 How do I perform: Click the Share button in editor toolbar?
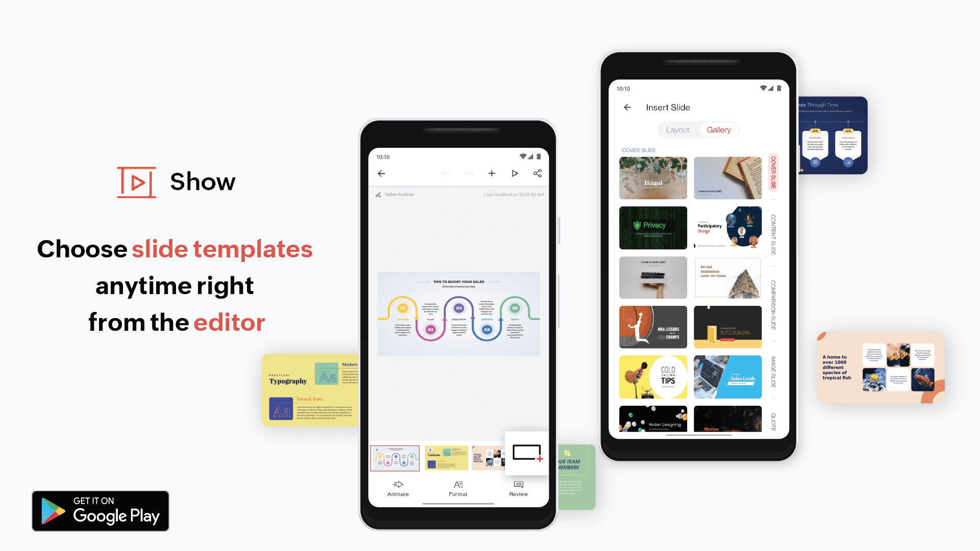[x=538, y=174]
